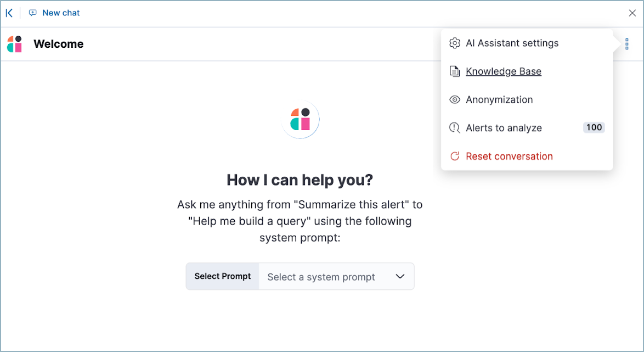The width and height of the screenshot is (644, 352).
Task: Click the Alerts to analyze alert icon
Action: pyautogui.click(x=455, y=127)
